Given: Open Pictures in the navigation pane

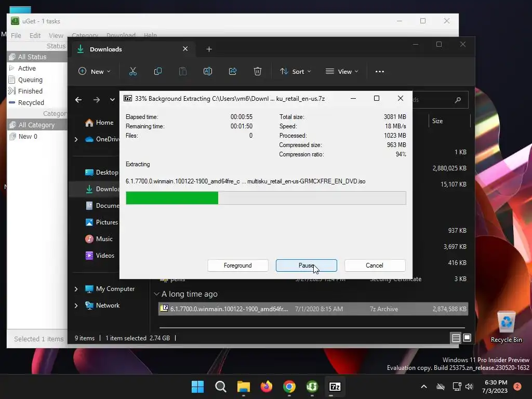Looking at the screenshot, I should (x=101, y=222).
